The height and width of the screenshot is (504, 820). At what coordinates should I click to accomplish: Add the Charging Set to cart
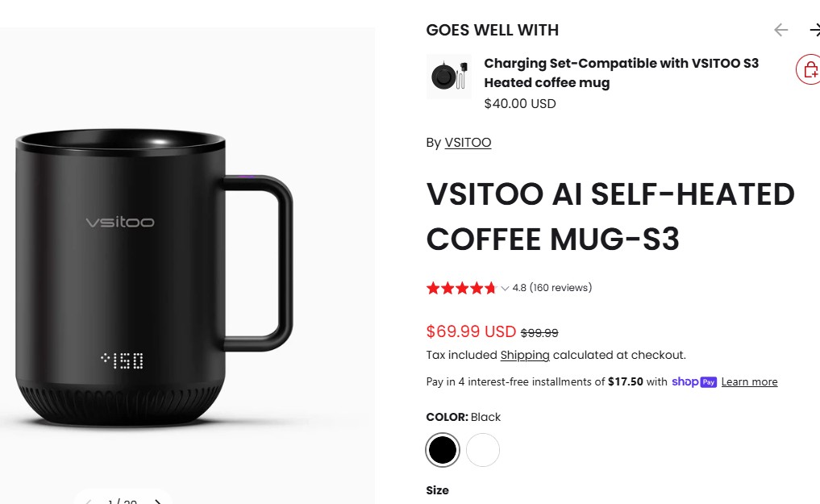809,70
